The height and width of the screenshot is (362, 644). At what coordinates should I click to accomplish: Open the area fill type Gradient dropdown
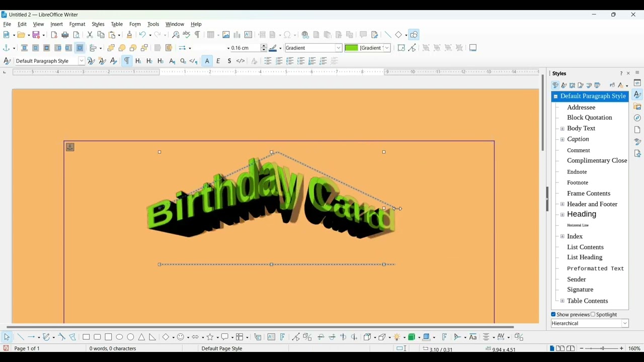tap(339, 48)
